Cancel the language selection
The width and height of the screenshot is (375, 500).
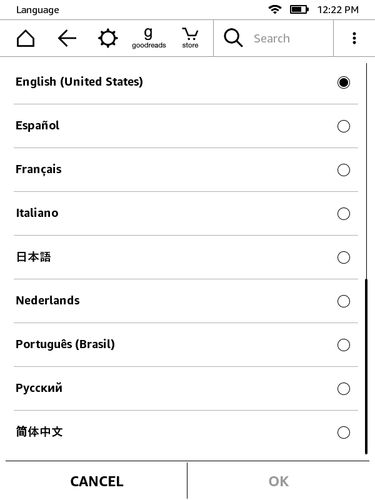pos(97,481)
